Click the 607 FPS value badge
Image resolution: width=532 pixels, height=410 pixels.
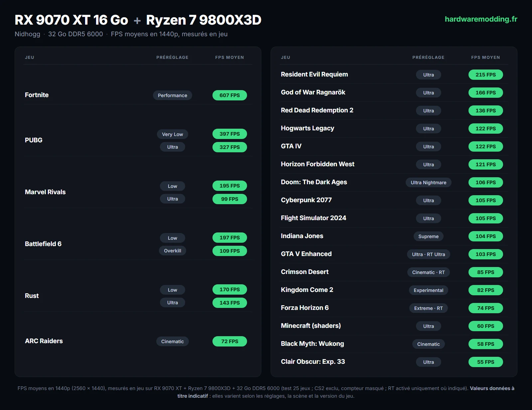coord(230,95)
